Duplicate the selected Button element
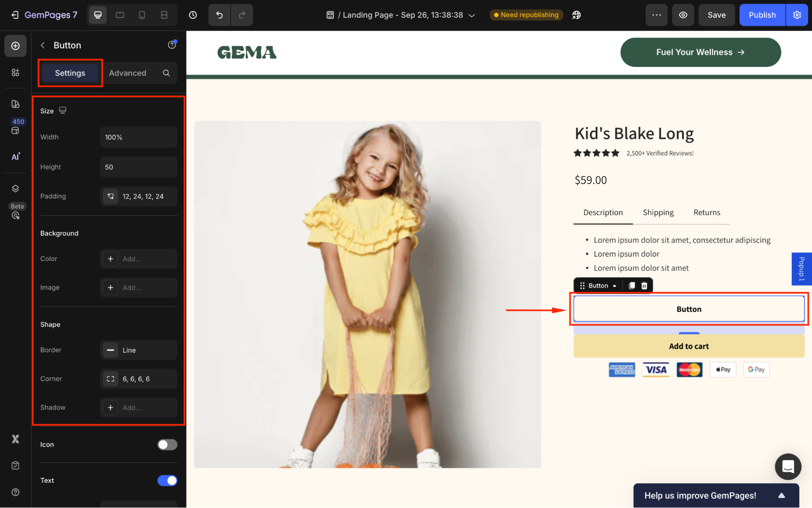812x508 pixels. click(x=632, y=286)
